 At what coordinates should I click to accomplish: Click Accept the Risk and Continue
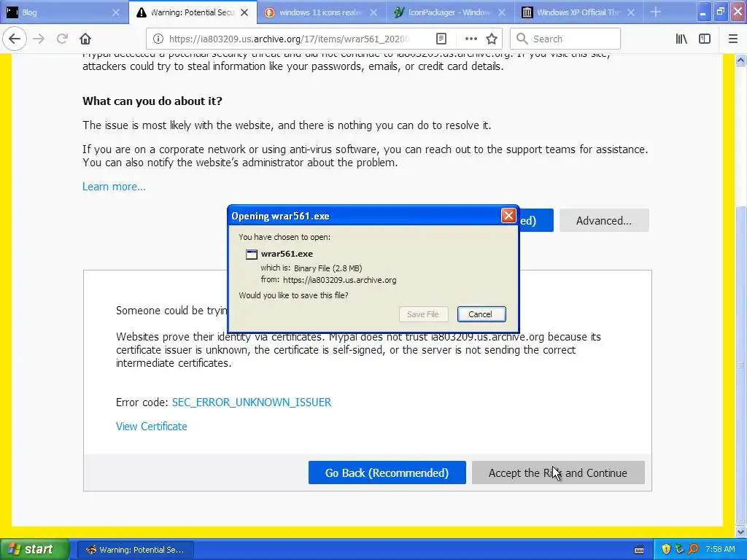tap(558, 472)
